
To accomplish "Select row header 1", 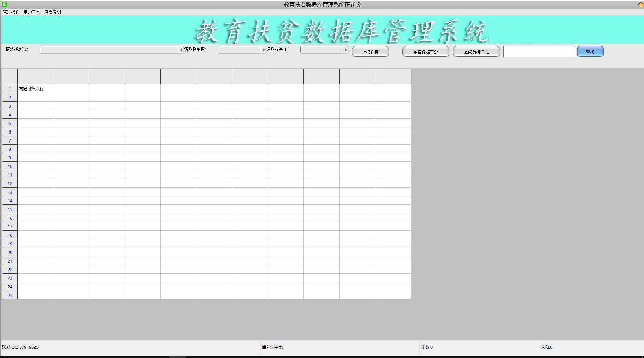I will pyautogui.click(x=10, y=89).
